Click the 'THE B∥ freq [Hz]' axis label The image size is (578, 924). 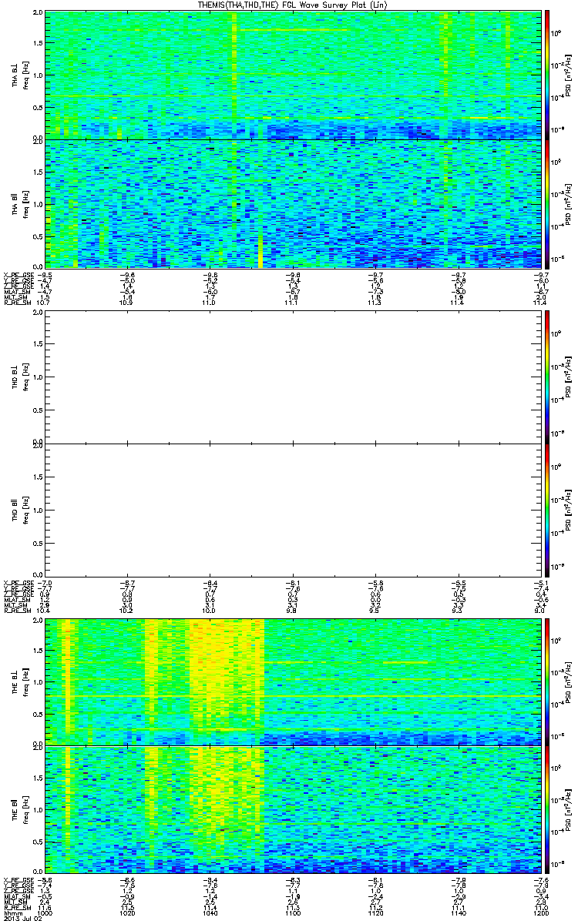(19, 808)
